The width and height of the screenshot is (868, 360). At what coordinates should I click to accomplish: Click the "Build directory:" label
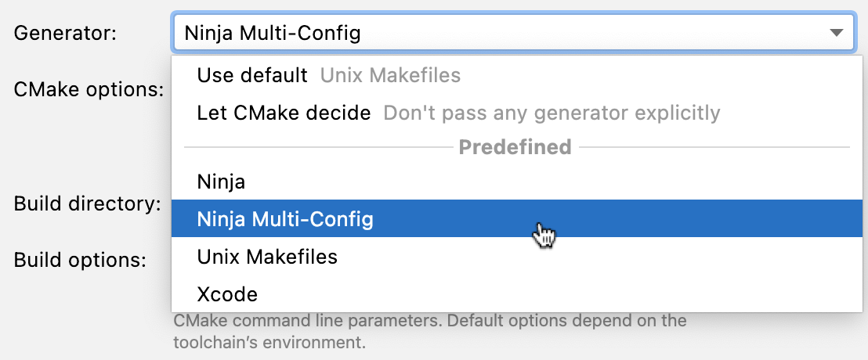tap(87, 204)
